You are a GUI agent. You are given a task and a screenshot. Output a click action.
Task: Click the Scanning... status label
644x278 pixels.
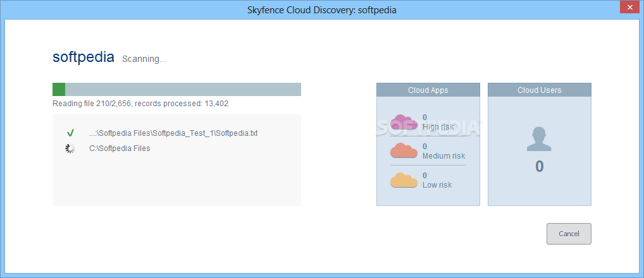[x=145, y=59]
